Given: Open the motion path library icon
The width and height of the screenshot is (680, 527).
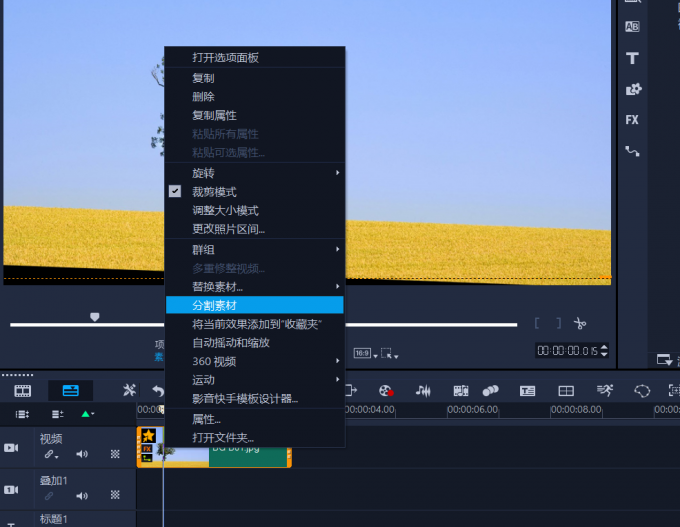Looking at the screenshot, I should (x=632, y=151).
